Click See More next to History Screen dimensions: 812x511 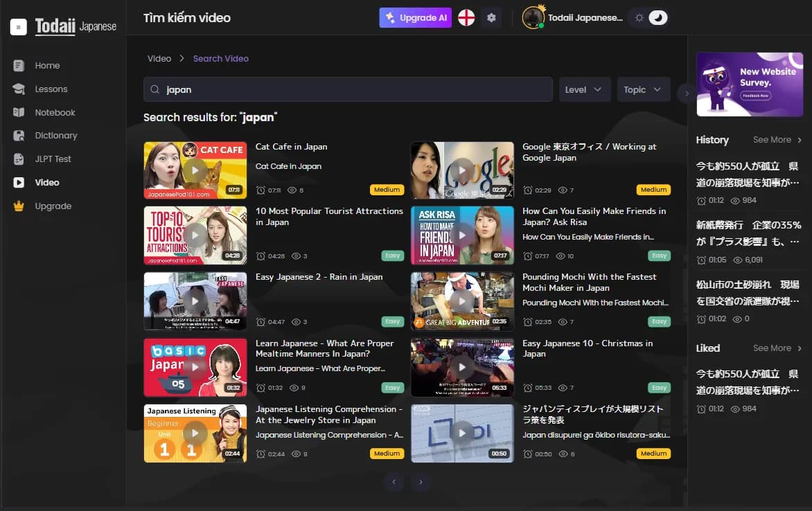(x=777, y=140)
